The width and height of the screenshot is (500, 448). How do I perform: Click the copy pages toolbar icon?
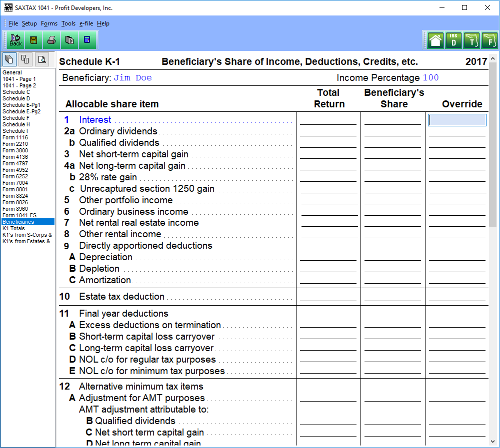[x=69, y=40]
